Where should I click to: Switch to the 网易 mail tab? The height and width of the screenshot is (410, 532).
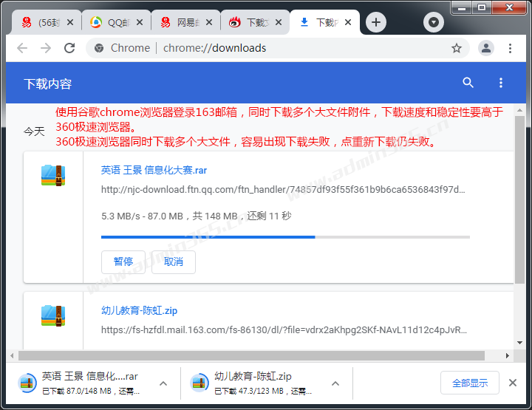186,22
